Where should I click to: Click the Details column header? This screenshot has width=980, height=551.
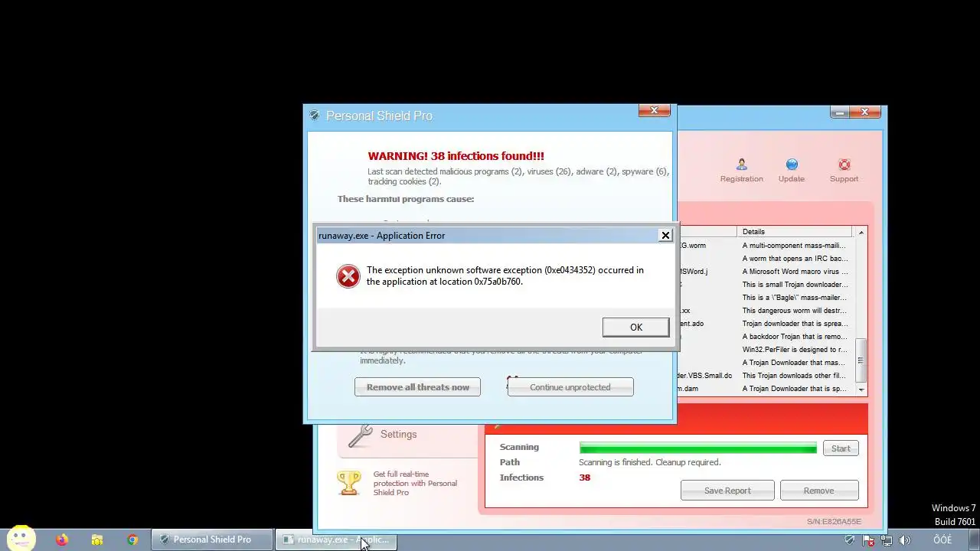795,232
